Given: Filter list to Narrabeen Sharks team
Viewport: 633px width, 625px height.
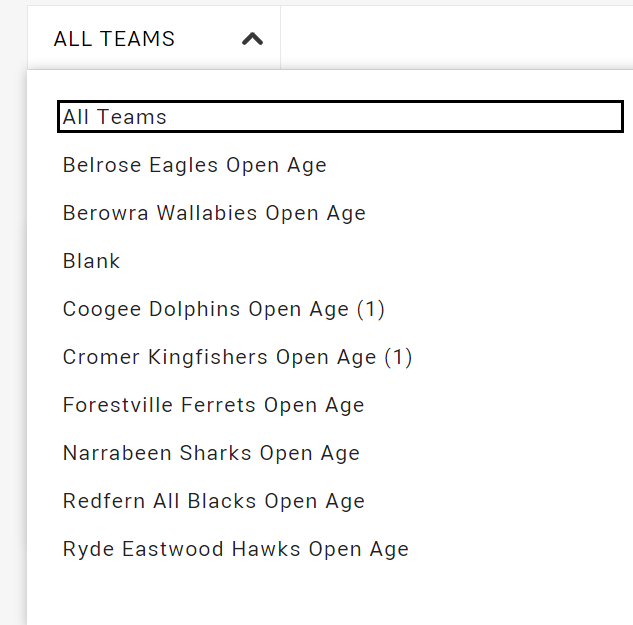Looking at the screenshot, I should [x=211, y=453].
